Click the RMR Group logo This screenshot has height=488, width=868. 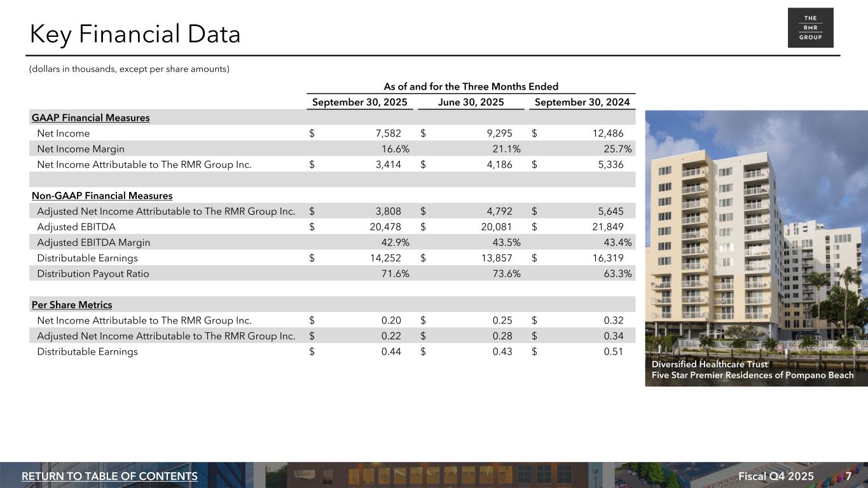click(x=810, y=28)
